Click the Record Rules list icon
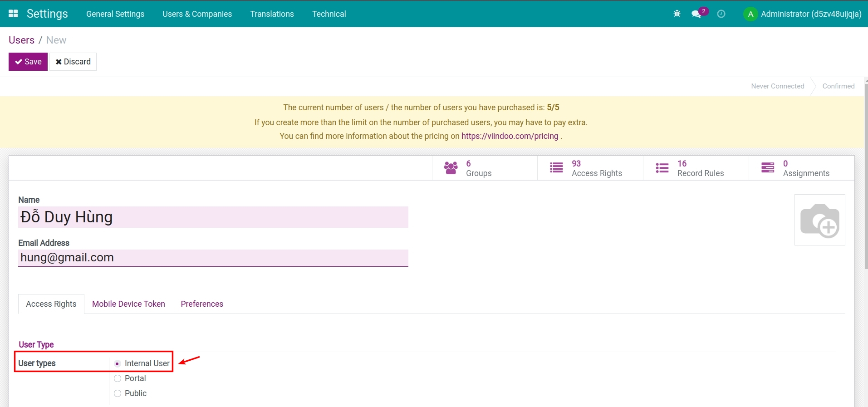 tap(662, 168)
